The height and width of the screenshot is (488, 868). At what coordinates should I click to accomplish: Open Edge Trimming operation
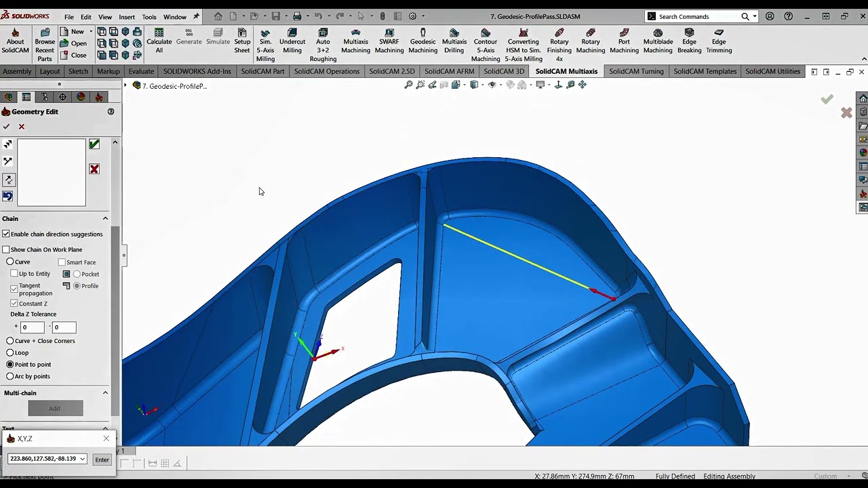pyautogui.click(x=719, y=41)
